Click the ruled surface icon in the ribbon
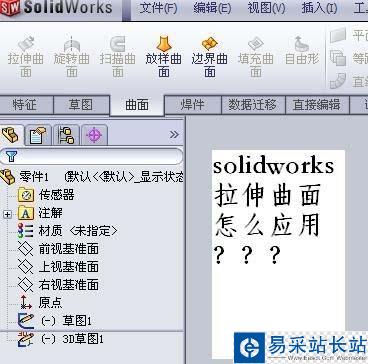 pos(338,81)
